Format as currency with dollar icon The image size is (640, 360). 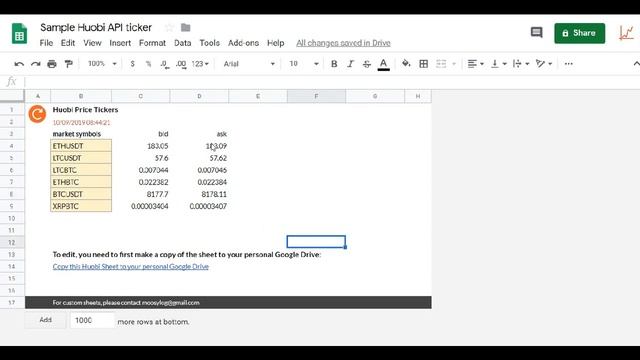132,64
